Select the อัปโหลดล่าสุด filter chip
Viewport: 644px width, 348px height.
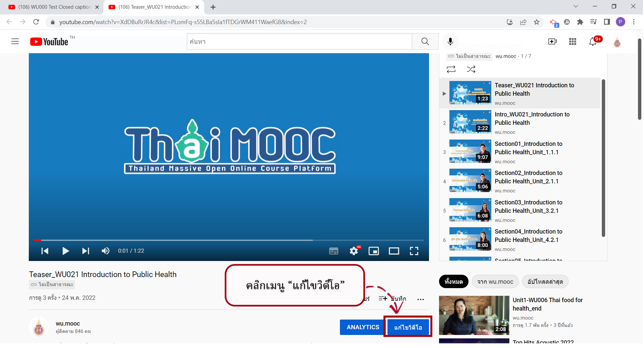click(x=545, y=282)
